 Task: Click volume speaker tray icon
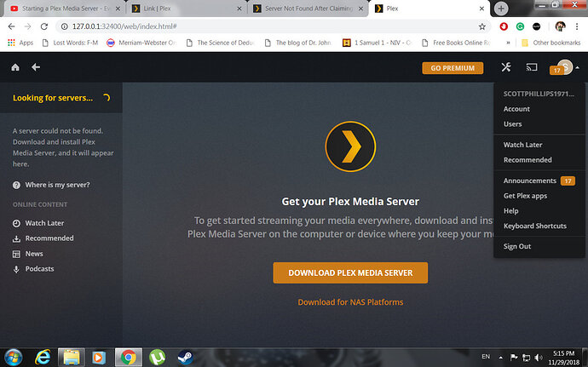click(539, 358)
